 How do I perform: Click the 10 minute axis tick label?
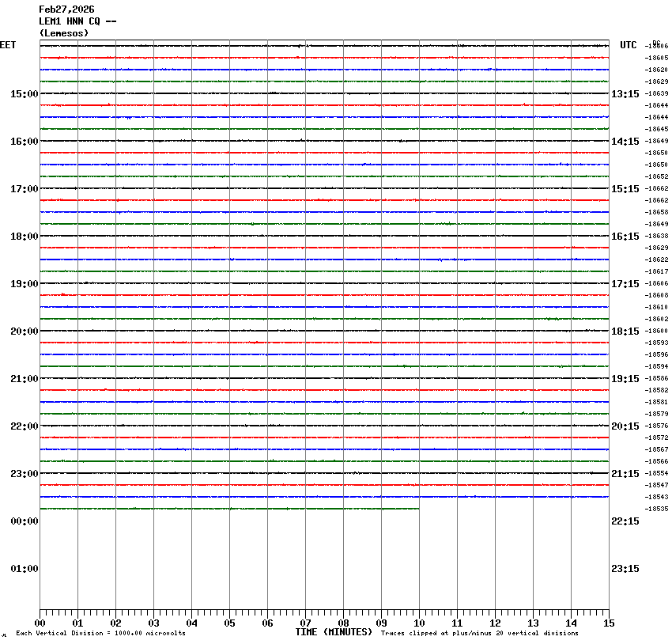(x=419, y=623)
